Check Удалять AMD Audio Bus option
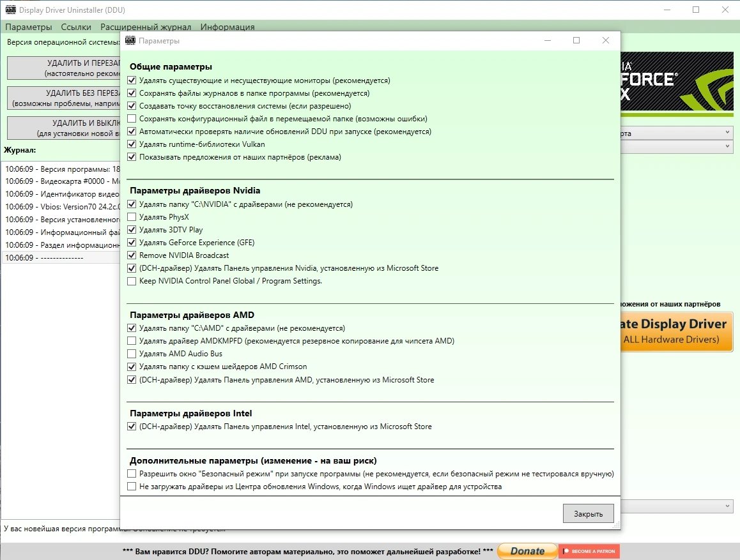This screenshot has height=560, width=740. click(132, 354)
